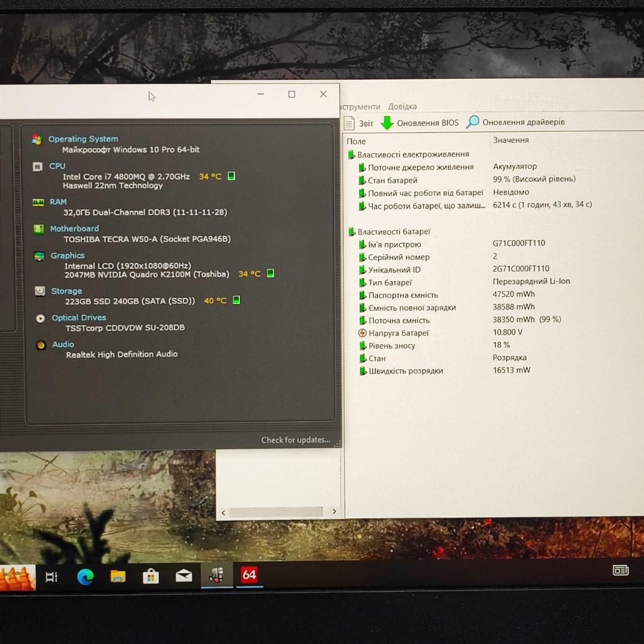Click the right arrow of AIDA64 horizontal scrollbar
This screenshot has height=644, width=644.
tap(334, 512)
